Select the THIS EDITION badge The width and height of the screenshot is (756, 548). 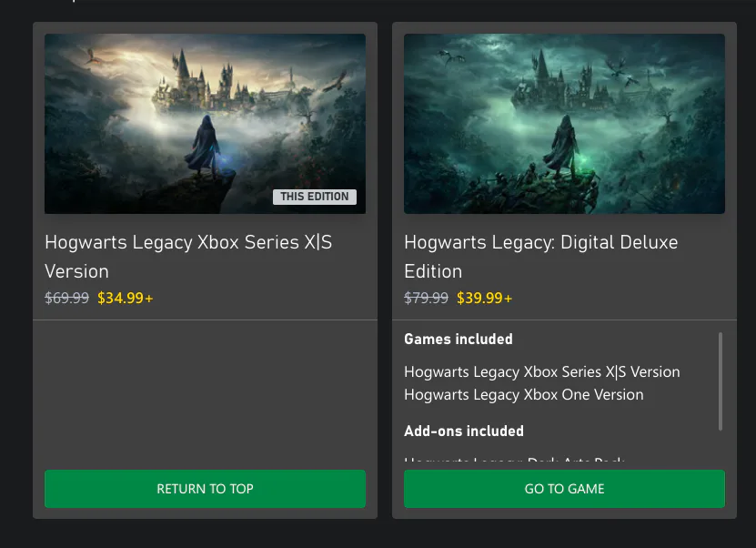[315, 197]
